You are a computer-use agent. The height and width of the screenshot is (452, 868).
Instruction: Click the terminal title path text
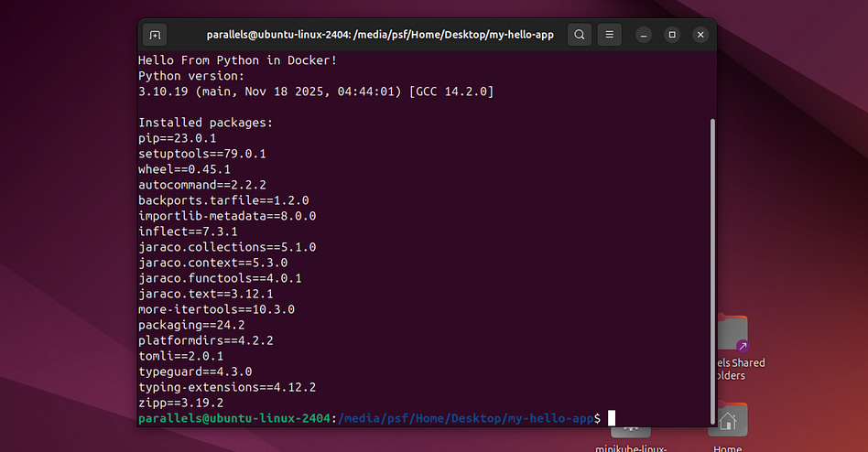[x=380, y=35]
